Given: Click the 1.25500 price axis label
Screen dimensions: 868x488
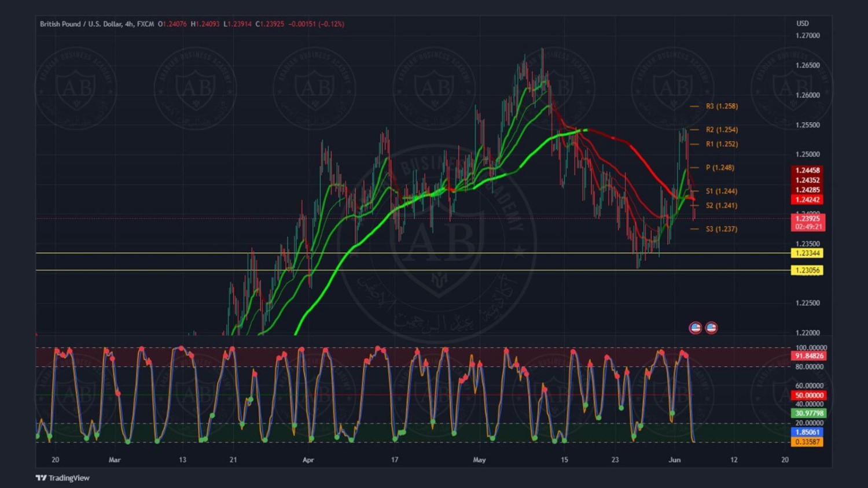Looking at the screenshot, I should pyautogui.click(x=808, y=125).
